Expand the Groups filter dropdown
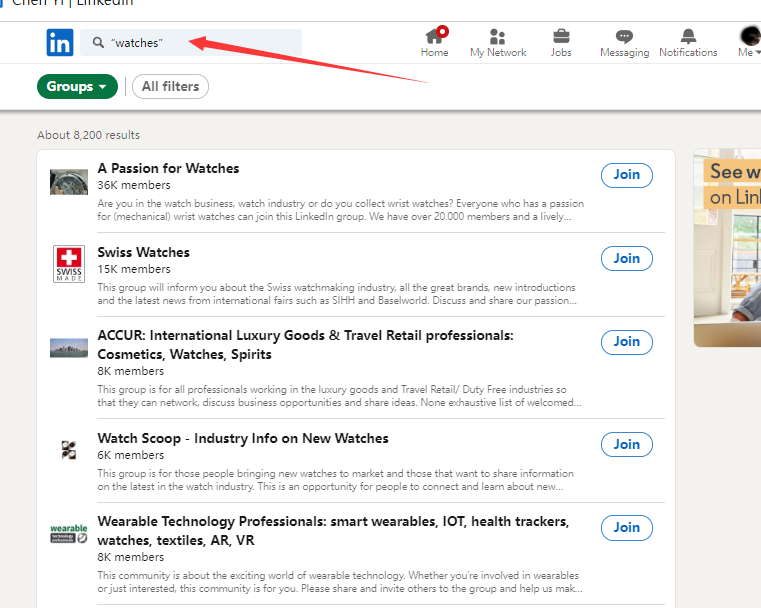This screenshot has height=608, width=761. pyautogui.click(x=77, y=86)
